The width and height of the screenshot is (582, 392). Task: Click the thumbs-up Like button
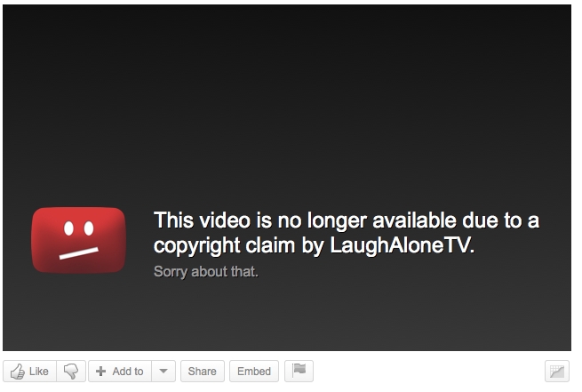29,371
